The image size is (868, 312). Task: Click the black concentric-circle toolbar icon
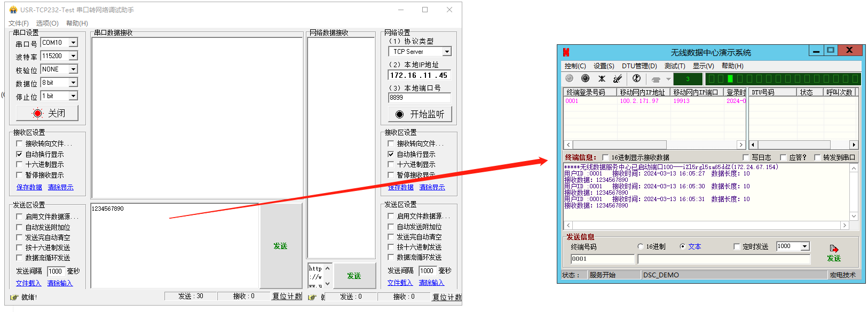pos(585,78)
